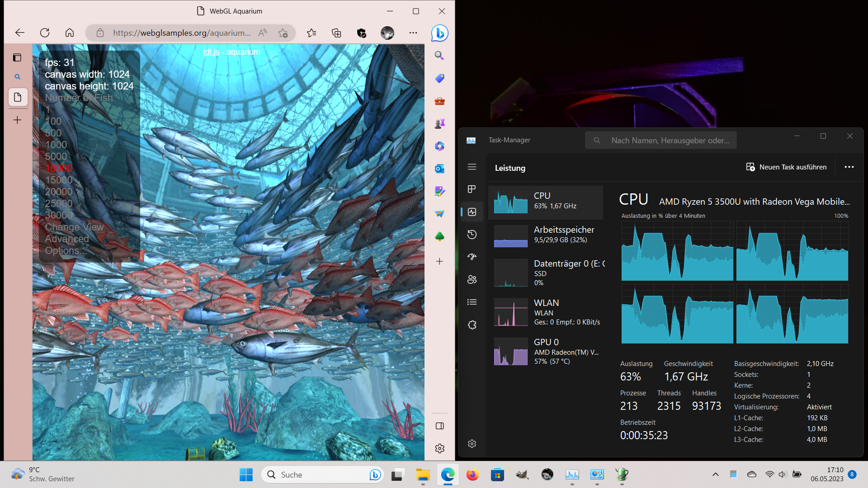Viewport: 868px width, 488px height.
Task: Click Neuen Task ausführen button
Action: coord(786,167)
